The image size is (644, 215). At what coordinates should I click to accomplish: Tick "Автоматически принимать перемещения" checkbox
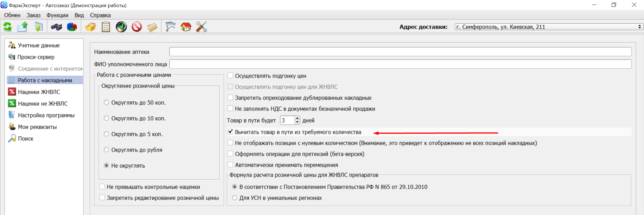coord(230,165)
